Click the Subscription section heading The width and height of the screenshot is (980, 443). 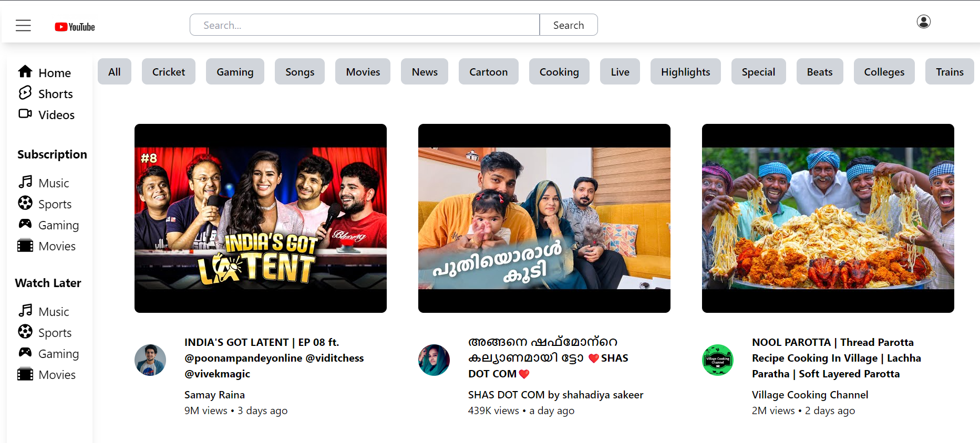coord(52,154)
